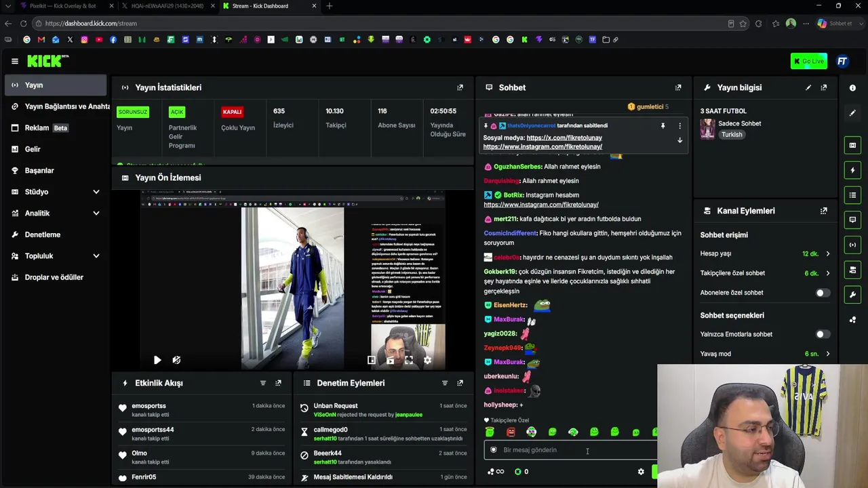868x488 pixels.
Task: Toggle the stream stats widget icon
Action: 852,245
